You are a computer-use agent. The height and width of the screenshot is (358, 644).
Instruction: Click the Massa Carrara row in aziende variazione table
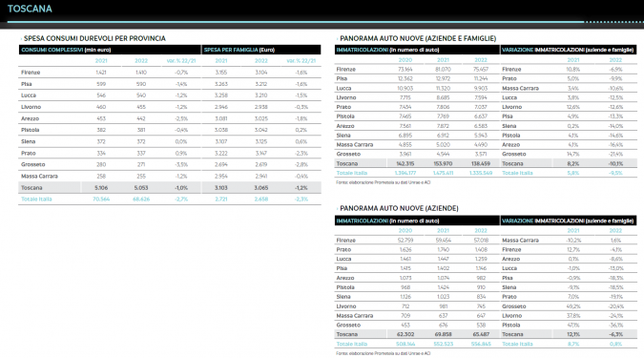569,240
